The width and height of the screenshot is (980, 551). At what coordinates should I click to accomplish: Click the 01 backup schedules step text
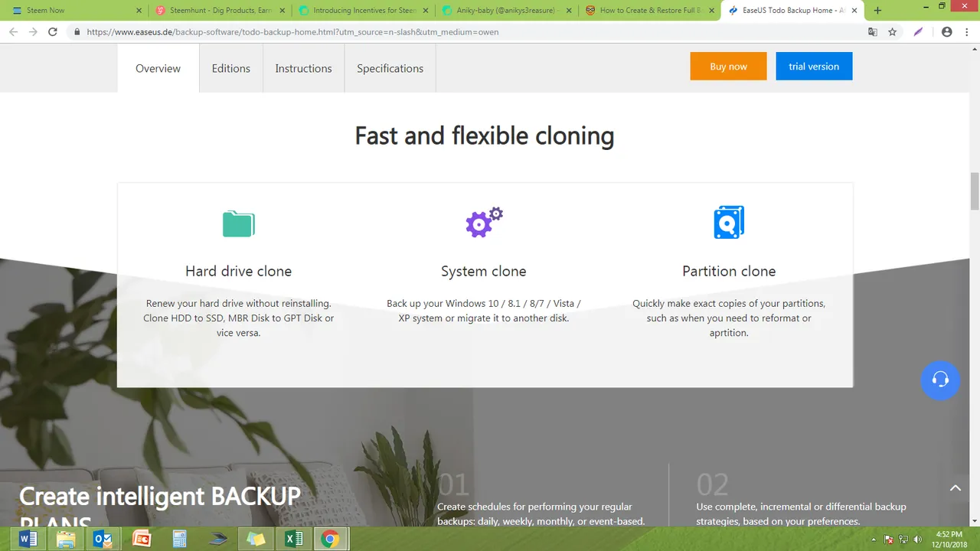click(x=541, y=514)
